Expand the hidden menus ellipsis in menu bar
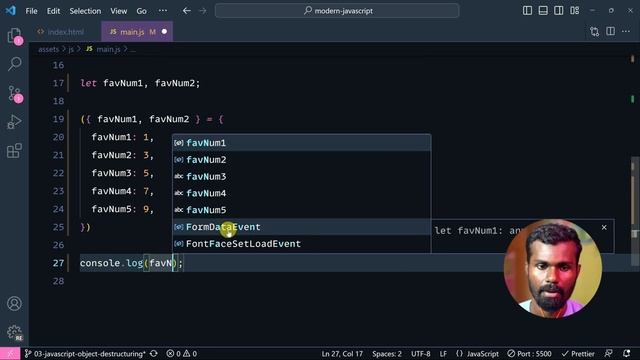The width and height of the screenshot is (640, 360). click(162, 11)
